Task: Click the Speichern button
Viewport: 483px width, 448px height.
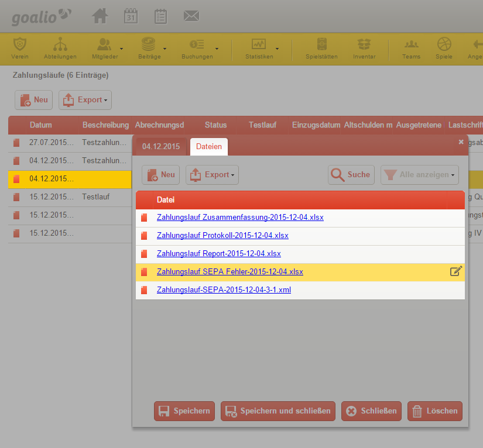Action: [184, 411]
